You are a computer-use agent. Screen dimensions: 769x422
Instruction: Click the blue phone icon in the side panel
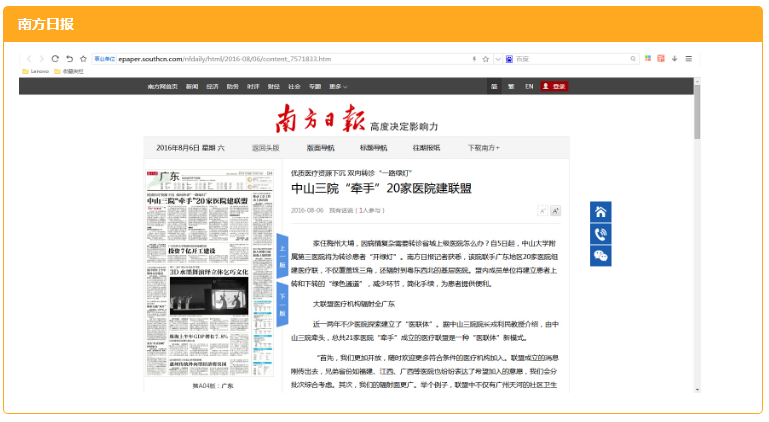tap(601, 234)
